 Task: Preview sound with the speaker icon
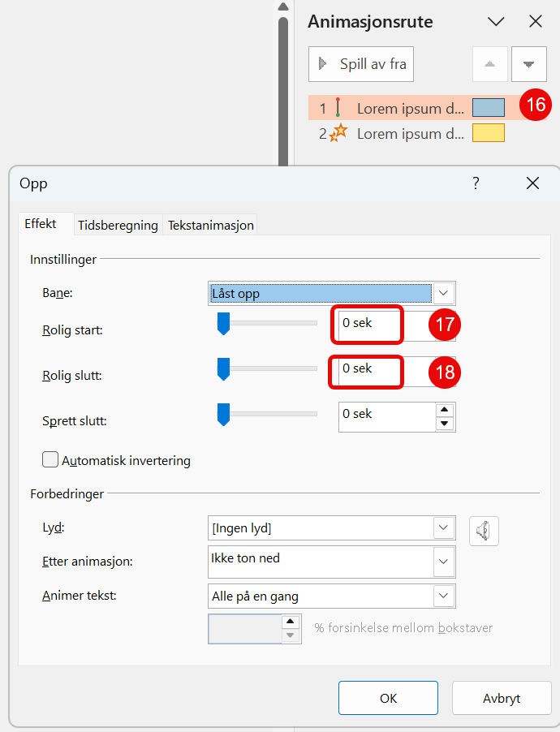pyautogui.click(x=484, y=531)
